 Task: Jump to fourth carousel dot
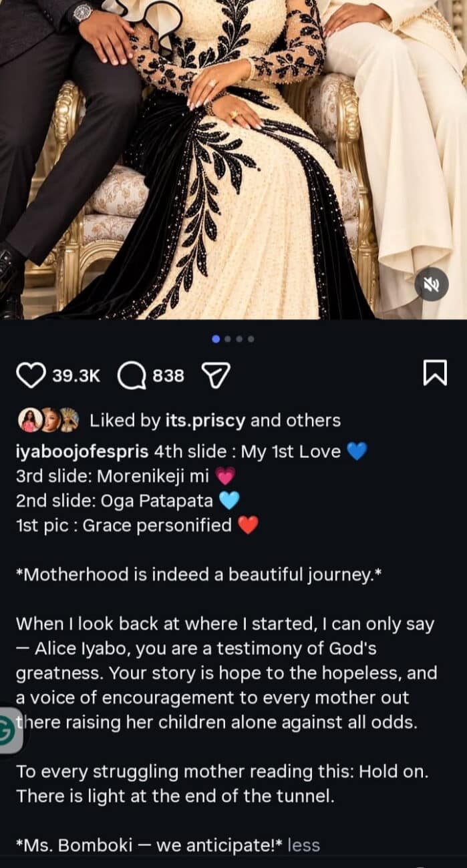tap(251, 339)
